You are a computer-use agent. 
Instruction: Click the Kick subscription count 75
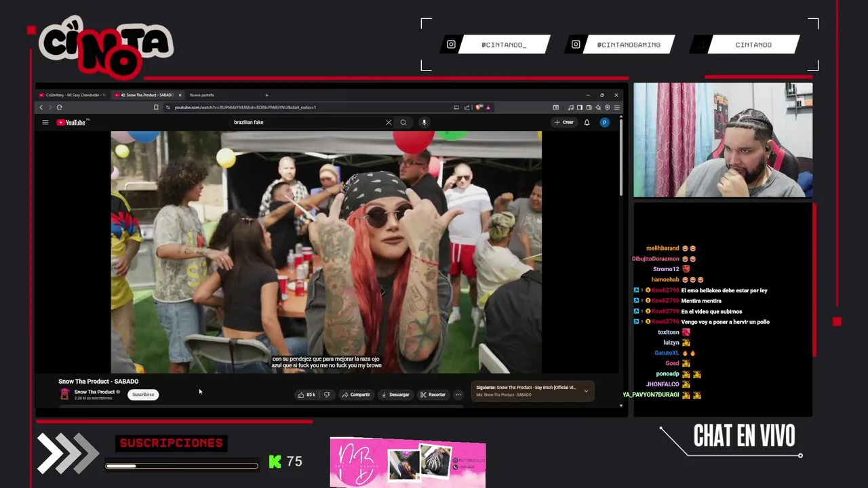(x=294, y=462)
